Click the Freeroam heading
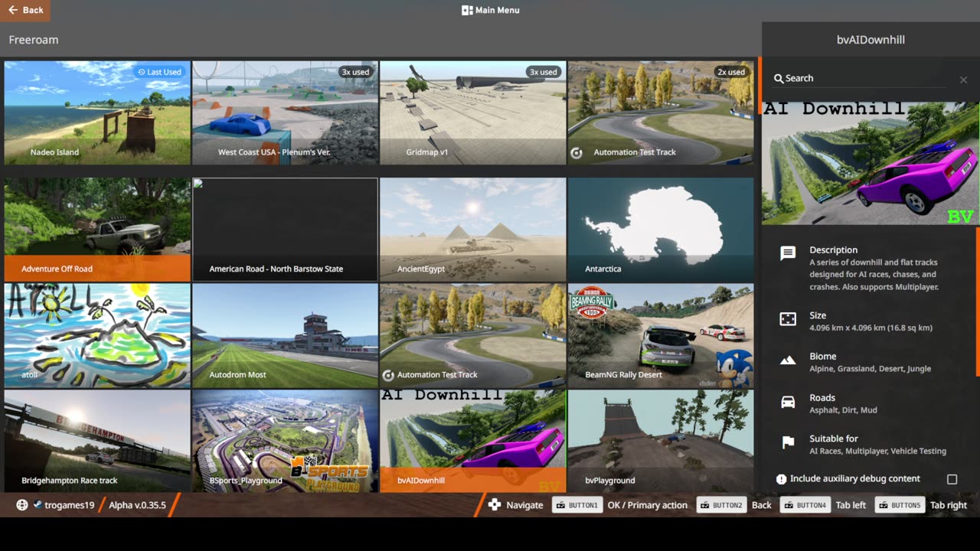Image resolution: width=980 pixels, height=551 pixels. click(34, 40)
